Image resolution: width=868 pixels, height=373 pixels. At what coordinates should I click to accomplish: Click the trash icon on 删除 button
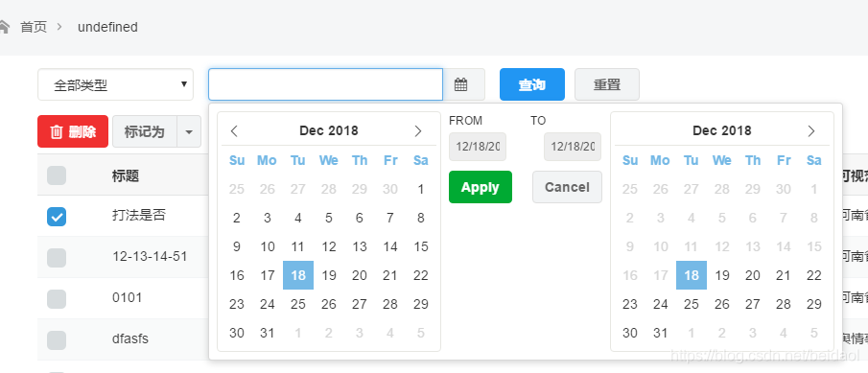tap(57, 131)
